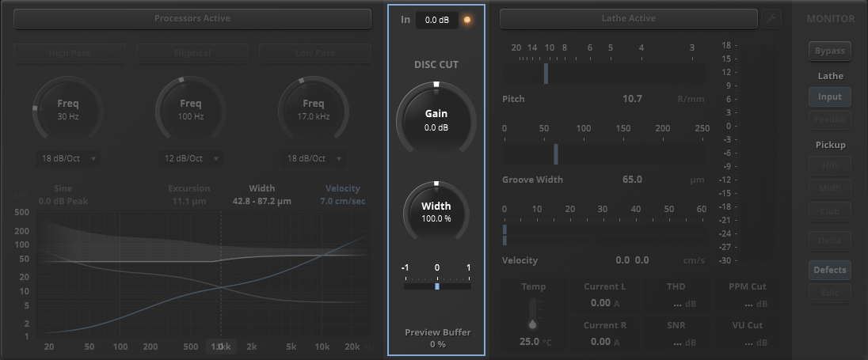Enable the monitor Bypass button
The height and width of the screenshot is (360, 868).
pos(829,51)
